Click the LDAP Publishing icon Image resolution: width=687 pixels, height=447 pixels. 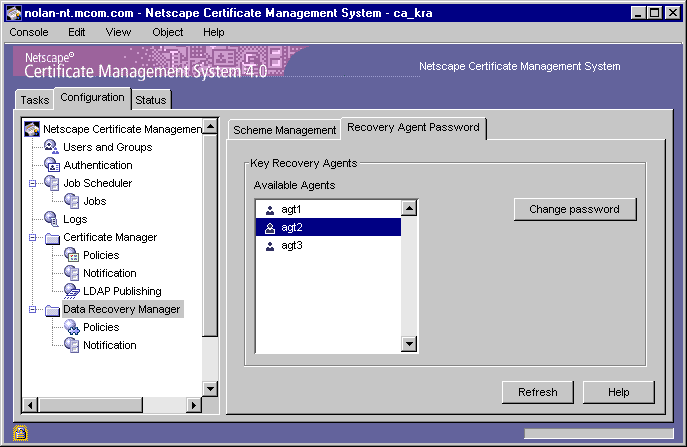[x=72, y=291]
